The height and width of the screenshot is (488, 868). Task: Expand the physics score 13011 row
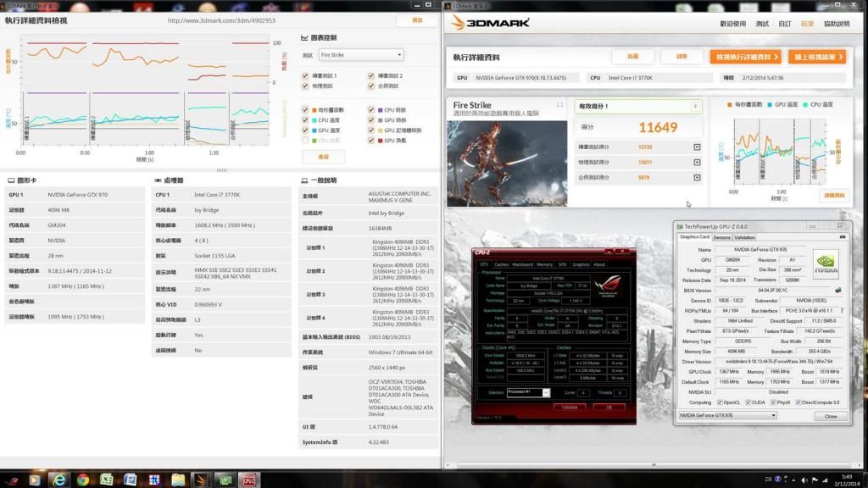tap(697, 162)
